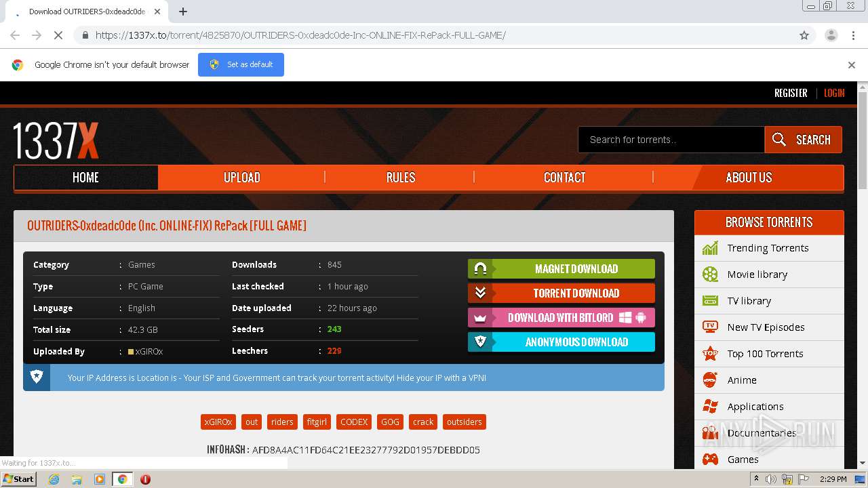868x488 pixels.
Task: Open the media player taskbar icon
Action: pyautogui.click(x=100, y=479)
